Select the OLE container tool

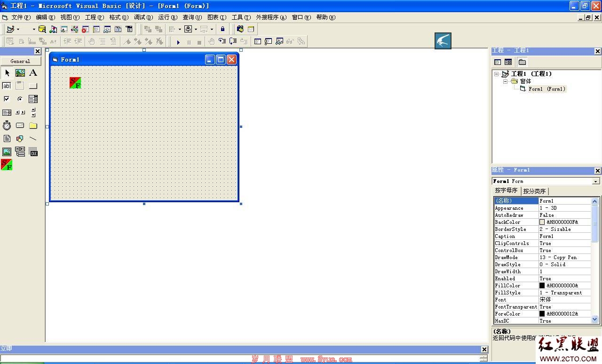33,152
